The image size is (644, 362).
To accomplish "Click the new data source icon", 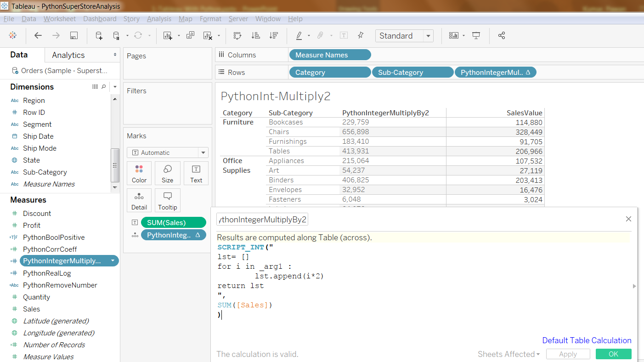I will pyautogui.click(x=99, y=36).
